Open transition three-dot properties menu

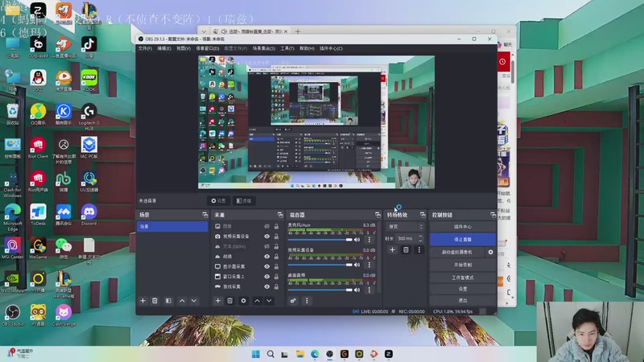(x=419, y=249)
